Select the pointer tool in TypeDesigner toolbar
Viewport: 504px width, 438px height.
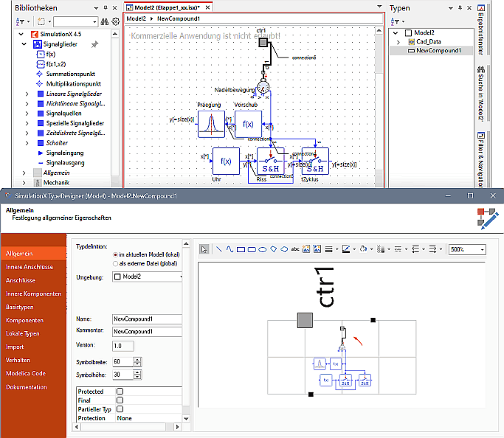tap(205, 249)
